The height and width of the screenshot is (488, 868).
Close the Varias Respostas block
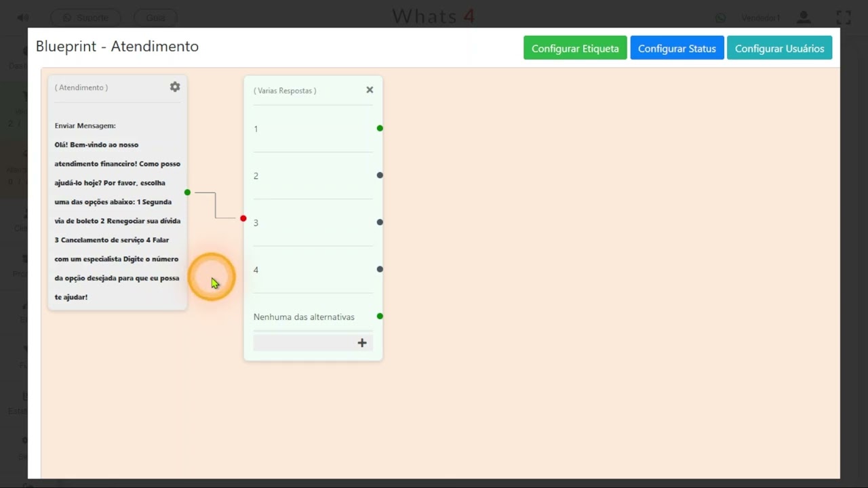tap(370, 89)
